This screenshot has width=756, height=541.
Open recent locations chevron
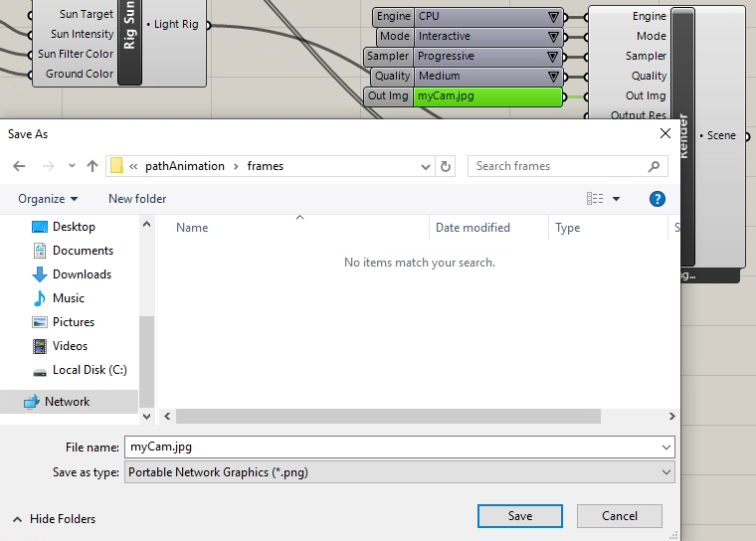[72, 166]
